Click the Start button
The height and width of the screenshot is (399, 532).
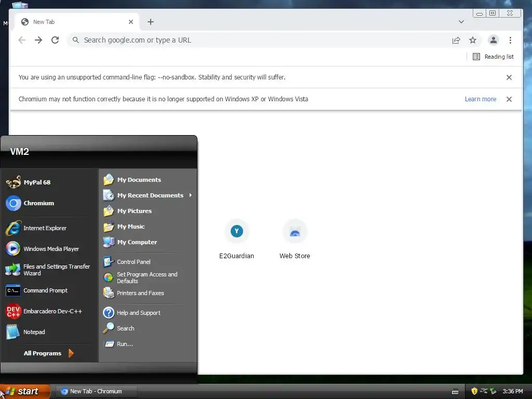tap(25, 391)
